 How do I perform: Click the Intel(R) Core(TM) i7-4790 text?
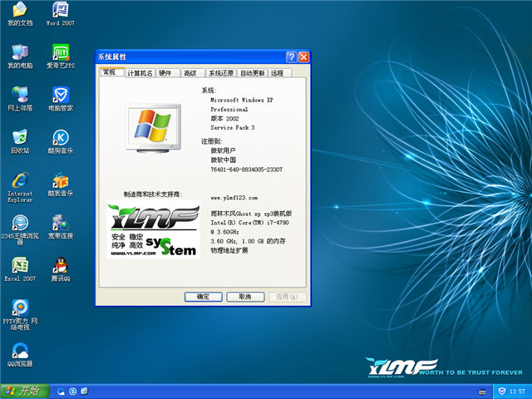tap(249, 223)
